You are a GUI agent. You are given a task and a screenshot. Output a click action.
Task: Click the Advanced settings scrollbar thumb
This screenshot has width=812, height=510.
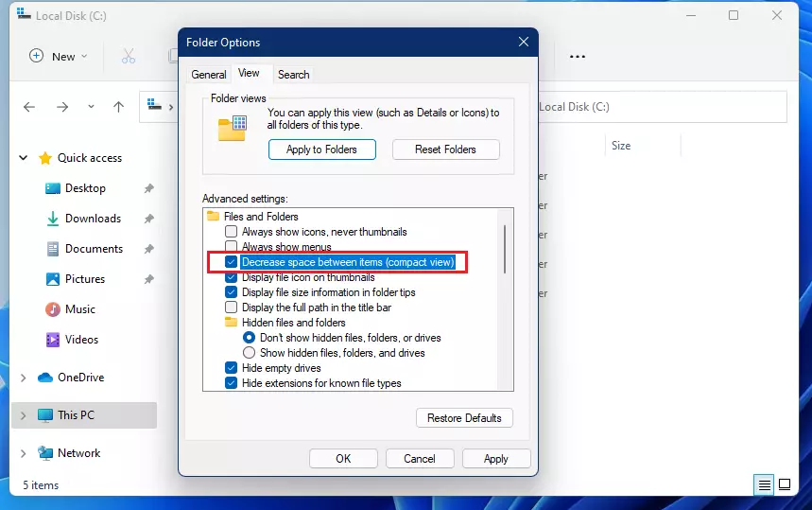505,249
